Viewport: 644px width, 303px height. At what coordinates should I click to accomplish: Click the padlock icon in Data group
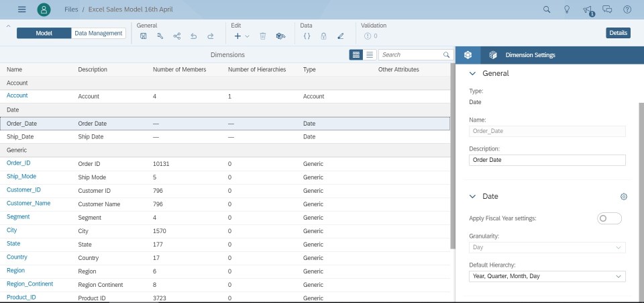pos(323,36)
